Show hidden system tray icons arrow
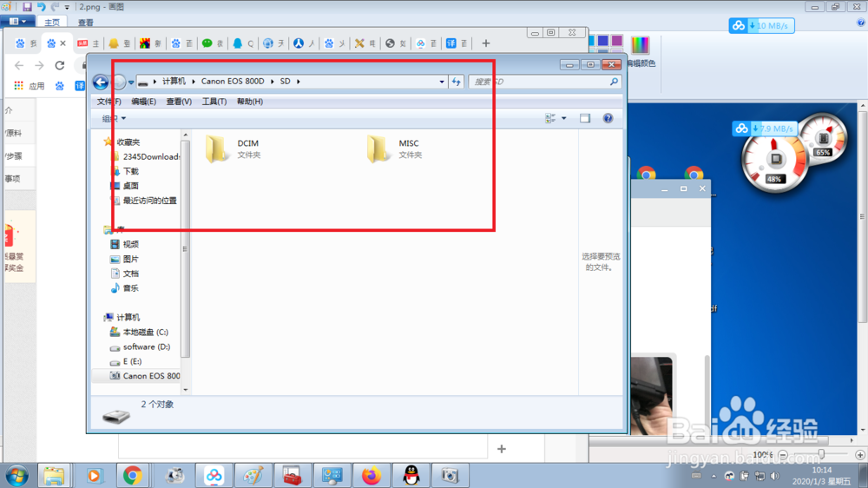868x488 pixels. (x=713, y=476)
